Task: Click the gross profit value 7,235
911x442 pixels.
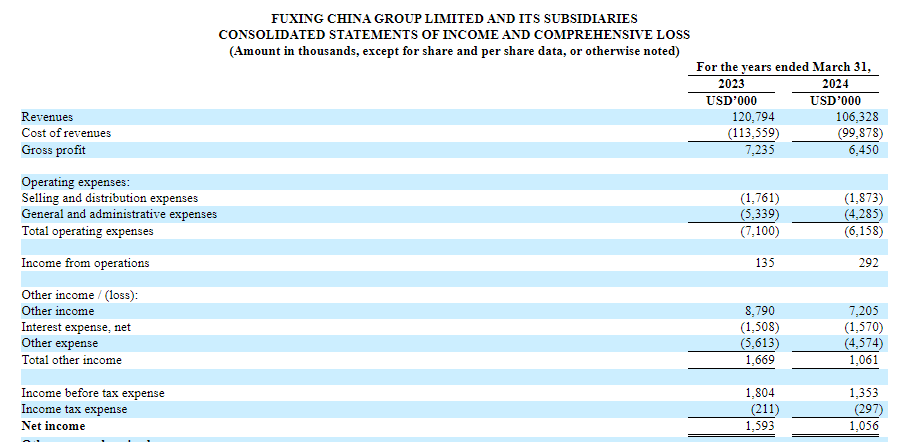Action: pos(760,150)
